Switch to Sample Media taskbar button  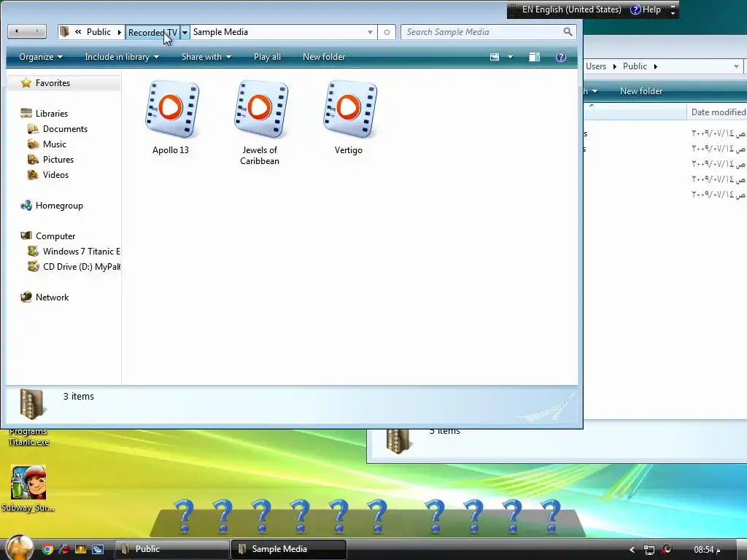pyautogui.click(x=289, y=549)
